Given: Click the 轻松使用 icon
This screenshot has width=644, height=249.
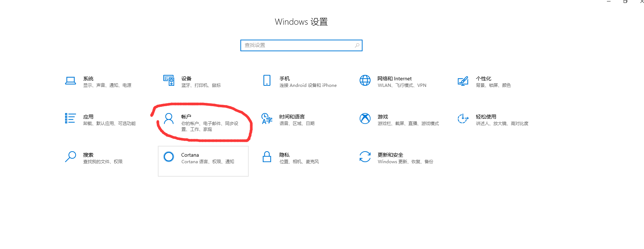Looking at the screenshot, I should [463, 119].
